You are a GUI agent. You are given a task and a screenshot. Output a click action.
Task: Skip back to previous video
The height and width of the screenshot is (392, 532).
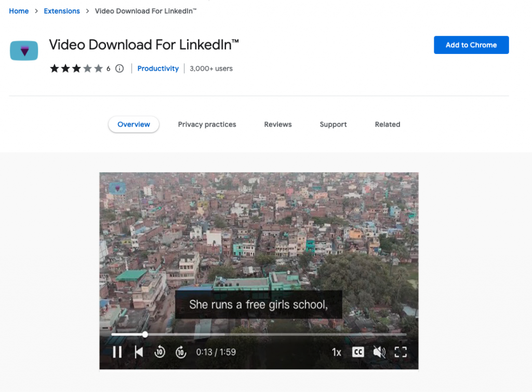tap(139, 352)
